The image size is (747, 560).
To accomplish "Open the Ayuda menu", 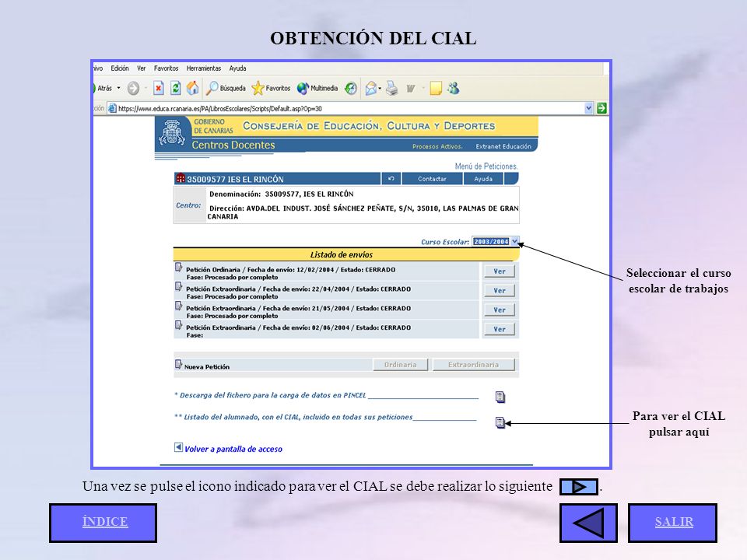I will (237, 68).
